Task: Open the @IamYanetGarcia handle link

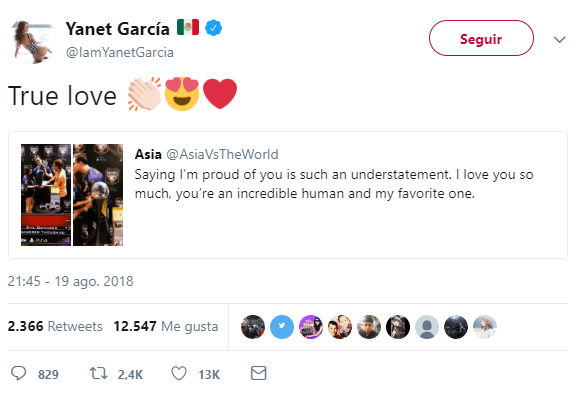Action: [120, 52]
